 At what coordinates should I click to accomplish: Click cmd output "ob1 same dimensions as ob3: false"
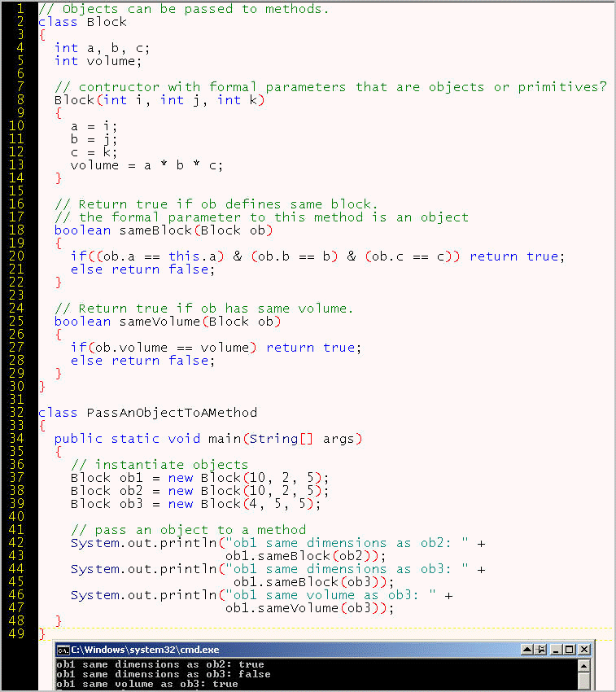[164, 674]
